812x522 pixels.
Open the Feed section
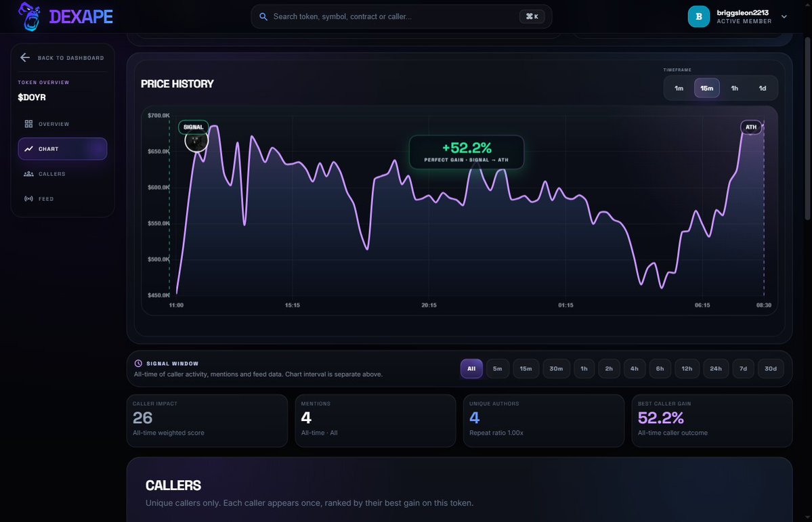[63, 199]
